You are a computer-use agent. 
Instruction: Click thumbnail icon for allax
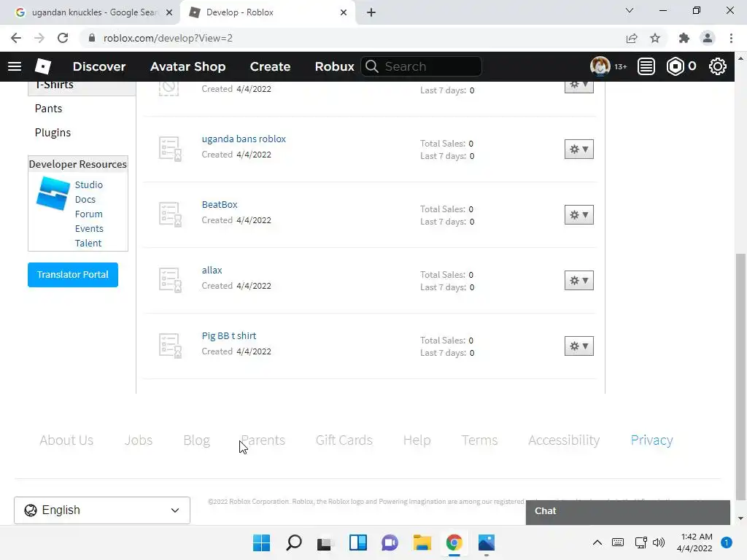pyautogui.click(x=170, y=281)
